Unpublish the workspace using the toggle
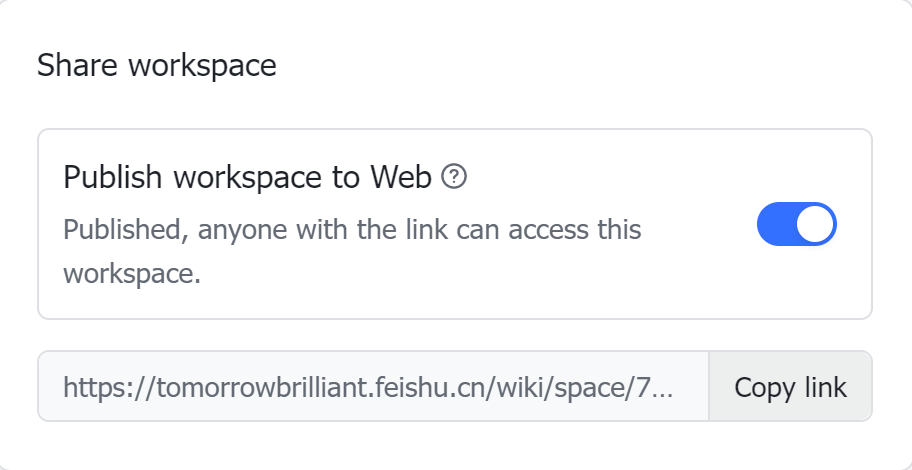The height and width of the screenshot is (470, 912). coord(796,224)
